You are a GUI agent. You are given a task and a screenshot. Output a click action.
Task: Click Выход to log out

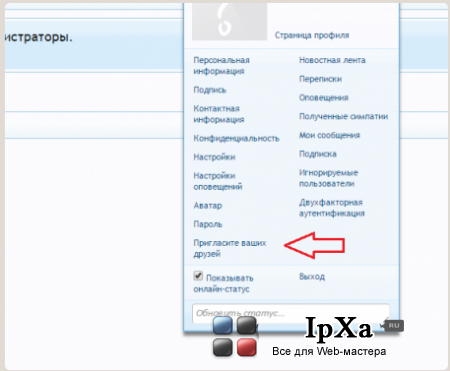(x=312, y=277)
